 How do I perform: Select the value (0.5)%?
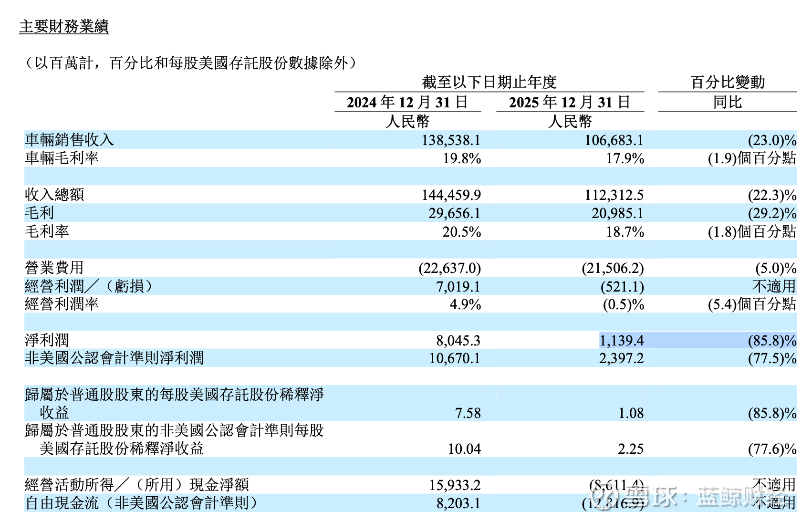623,304
